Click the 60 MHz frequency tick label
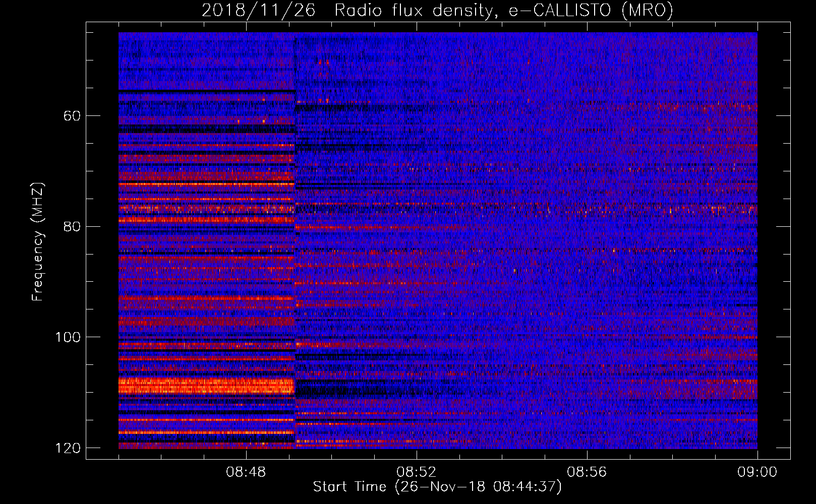 coord(72,116)
